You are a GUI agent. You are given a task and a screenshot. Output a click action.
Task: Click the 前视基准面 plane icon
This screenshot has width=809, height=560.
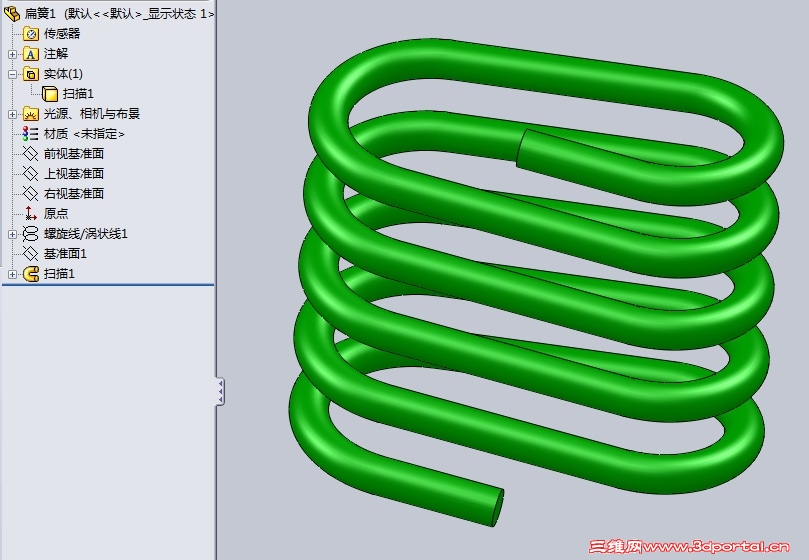[x=30, y=154]
